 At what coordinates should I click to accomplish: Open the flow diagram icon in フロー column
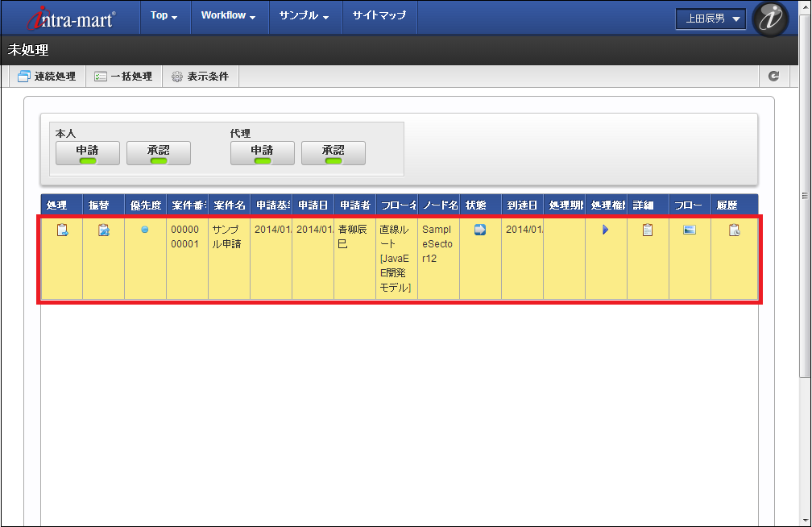click(690, 230)
